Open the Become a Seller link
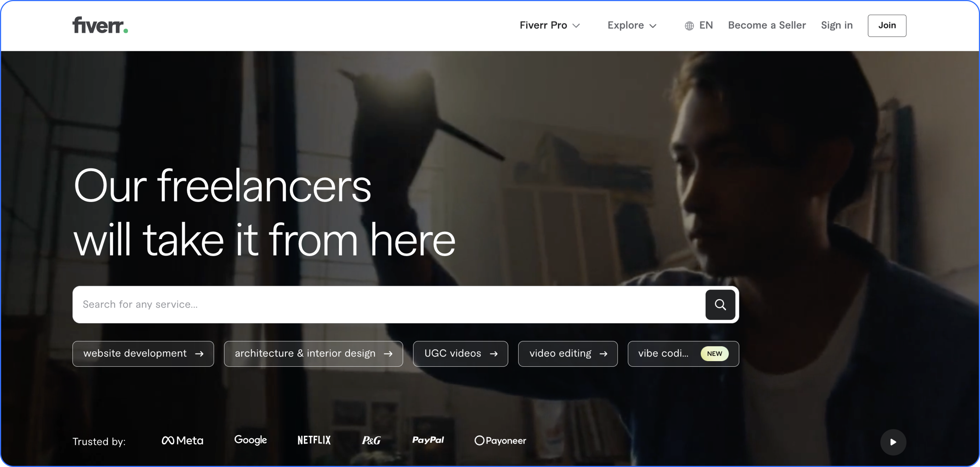 767,26
